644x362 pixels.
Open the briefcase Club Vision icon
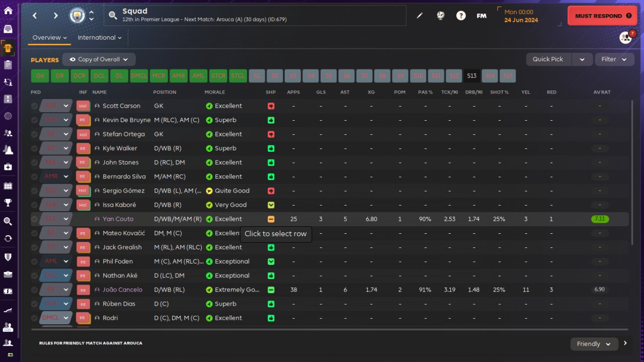point(8,274)
